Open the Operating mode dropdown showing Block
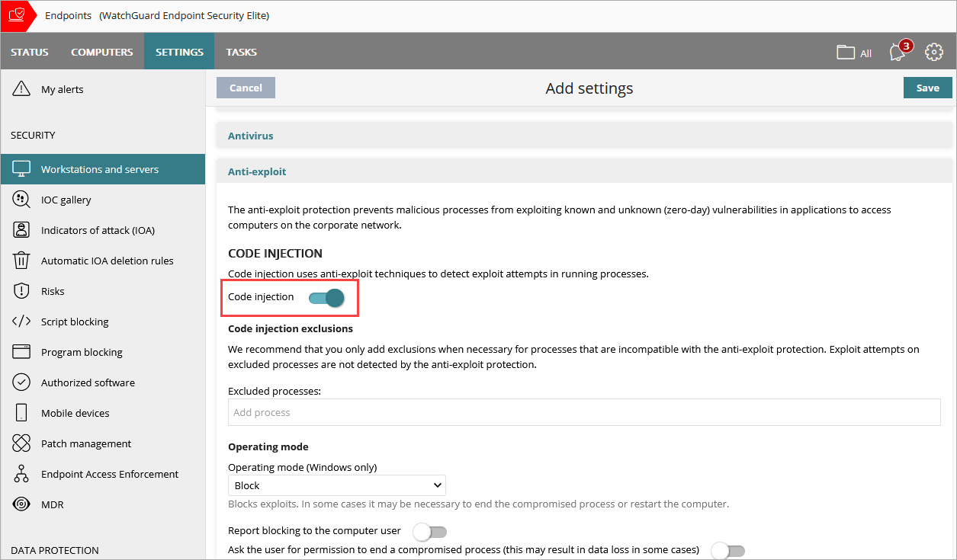This screenshot has height=560, width=957. [x=336, y=485]
